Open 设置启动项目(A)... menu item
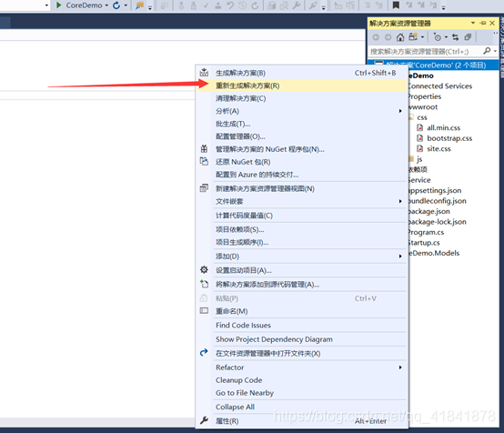Screen dimensions: 504x433 302,270
